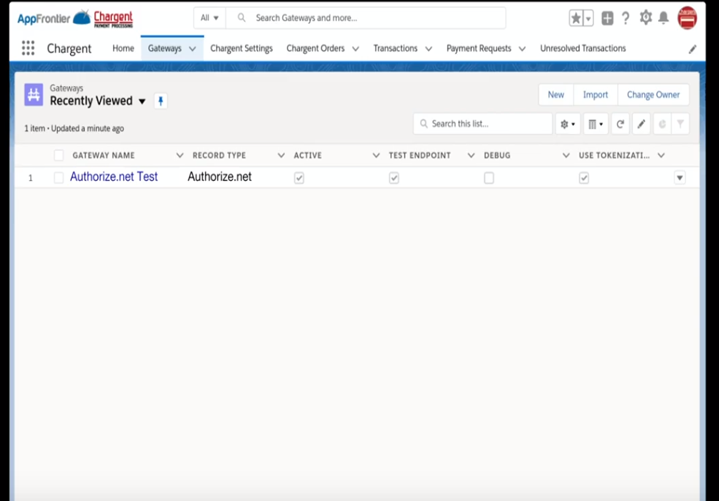
Task: Go to the Unresolved Transactions tab
Action: [582, 48]
